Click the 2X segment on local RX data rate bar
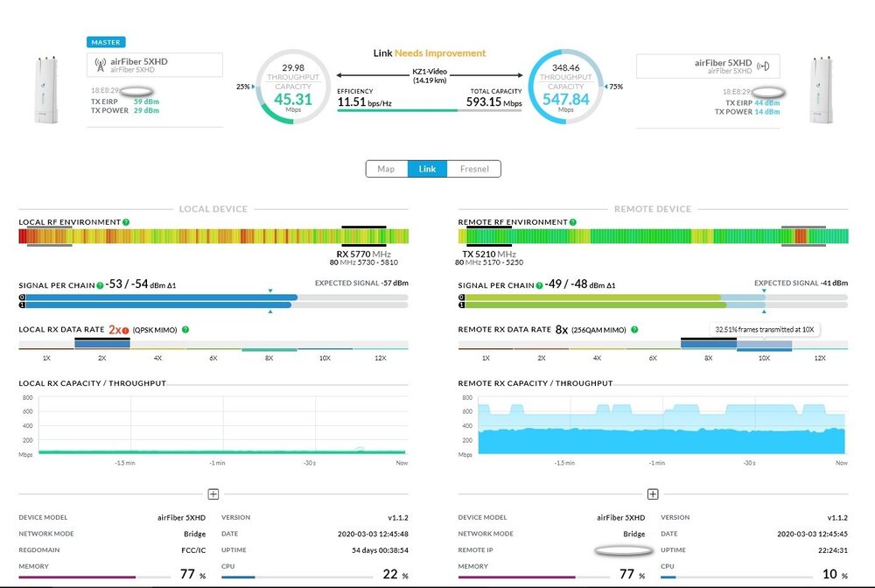The image size is (875, 588). coord(102,344)
